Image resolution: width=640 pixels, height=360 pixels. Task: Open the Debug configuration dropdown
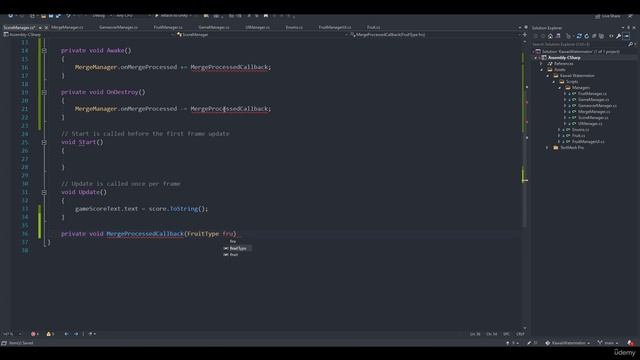[101, 16]
